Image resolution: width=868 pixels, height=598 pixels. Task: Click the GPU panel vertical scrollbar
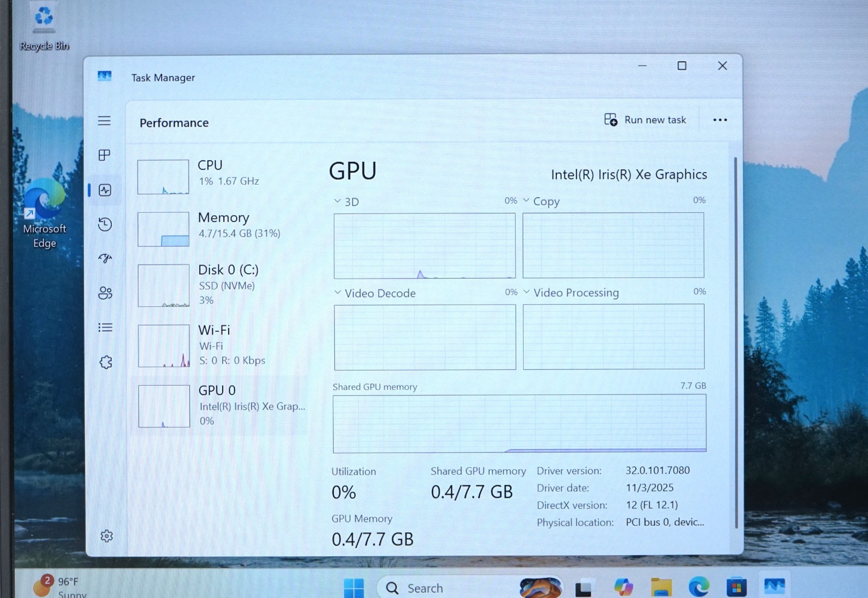tap(736, 342)
